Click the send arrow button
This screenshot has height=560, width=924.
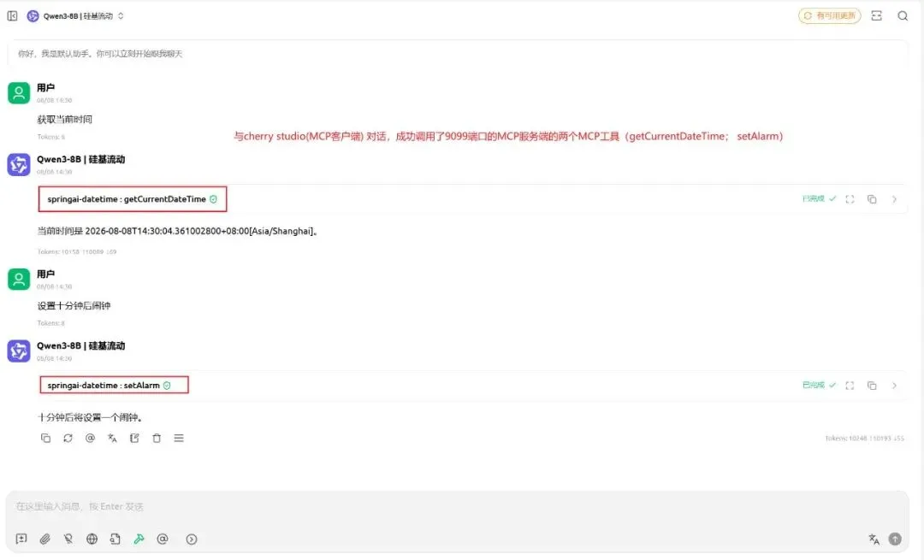point(895,539)
